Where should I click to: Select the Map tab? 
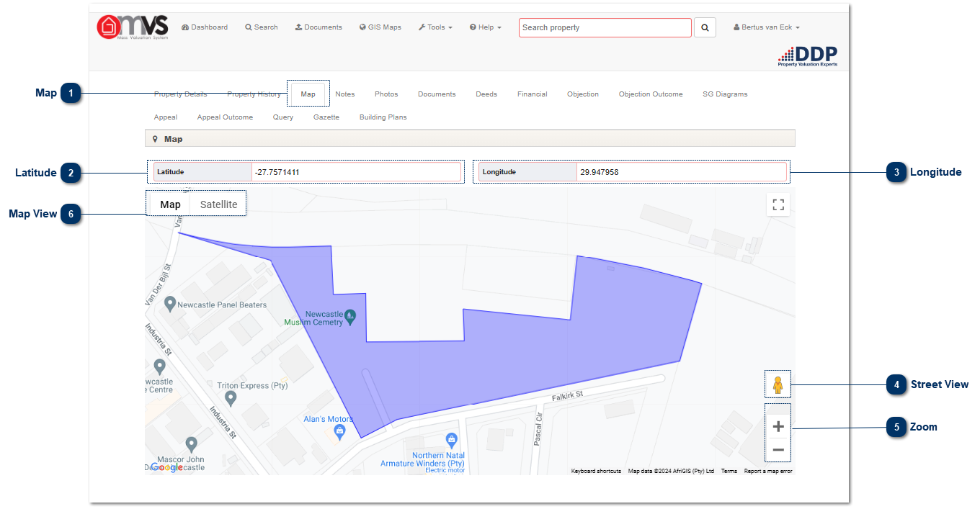click(x=308, y=94)
